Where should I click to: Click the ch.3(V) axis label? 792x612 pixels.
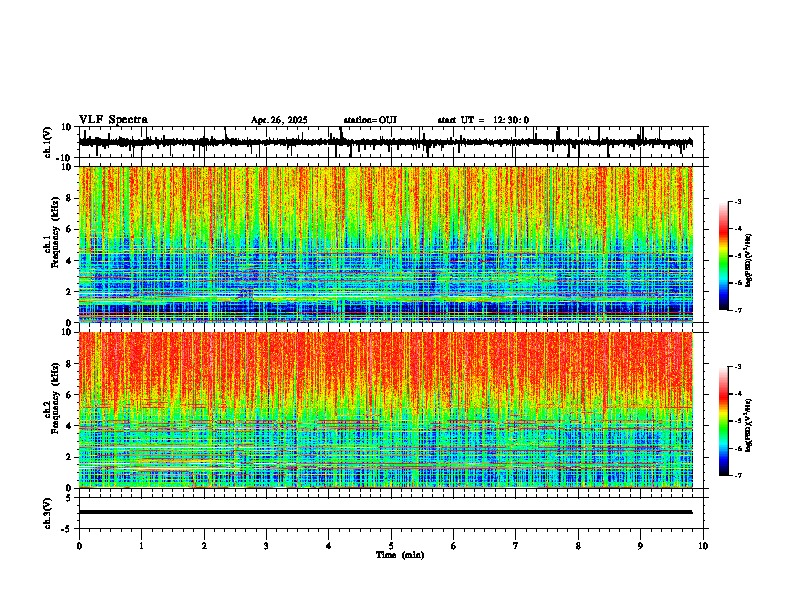click(x=48, y=513)
